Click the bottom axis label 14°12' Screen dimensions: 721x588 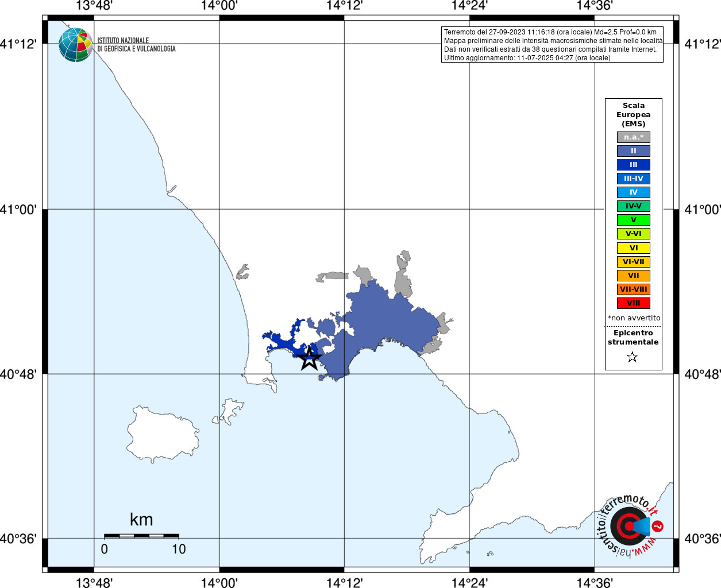(x=345, y=582)
